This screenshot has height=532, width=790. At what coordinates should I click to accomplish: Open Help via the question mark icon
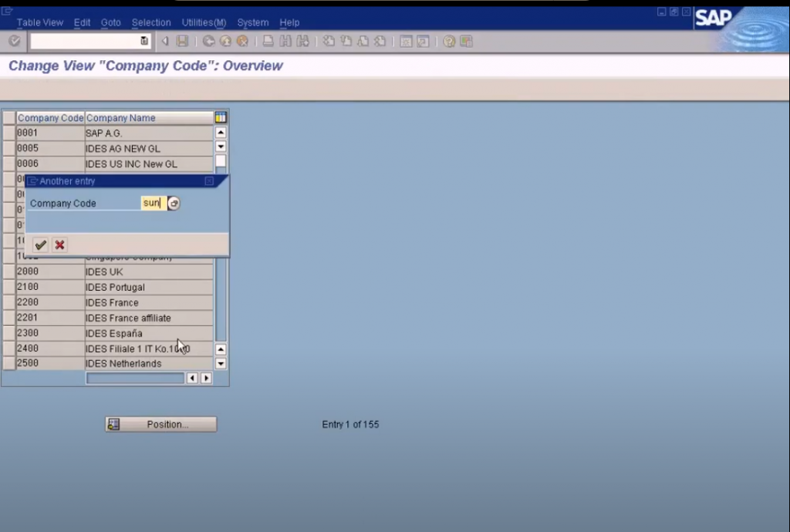point(449,42)
